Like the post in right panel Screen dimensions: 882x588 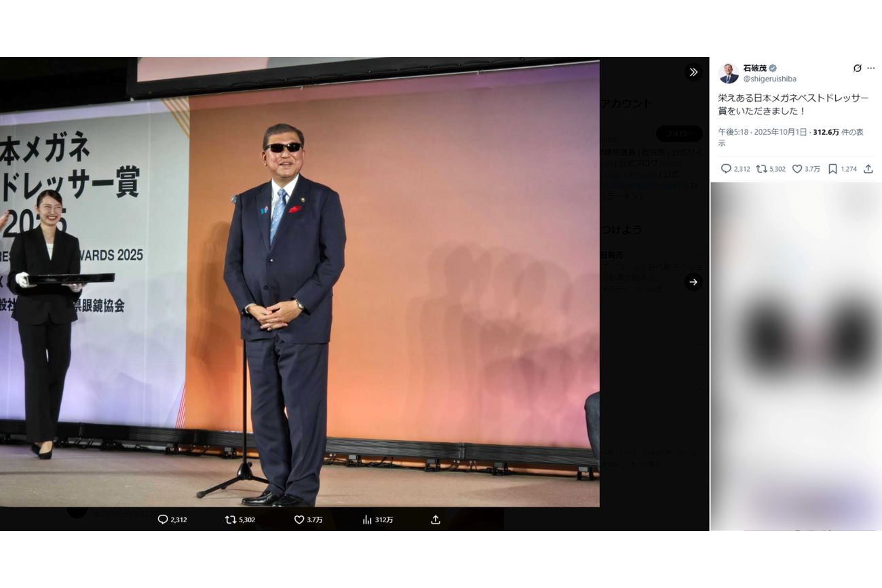797,169
